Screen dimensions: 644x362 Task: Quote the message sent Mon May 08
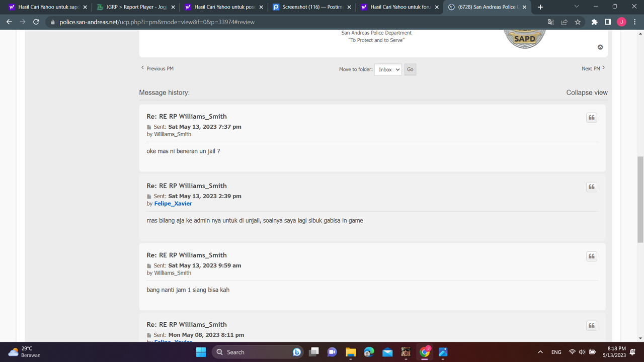pos(592,326)
